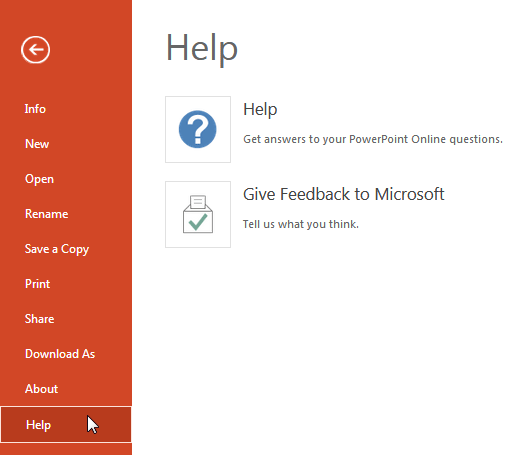Click Give Feedback to Microsoft title
This screenshot has height=455, width=506.
click(x=344, y=194)
